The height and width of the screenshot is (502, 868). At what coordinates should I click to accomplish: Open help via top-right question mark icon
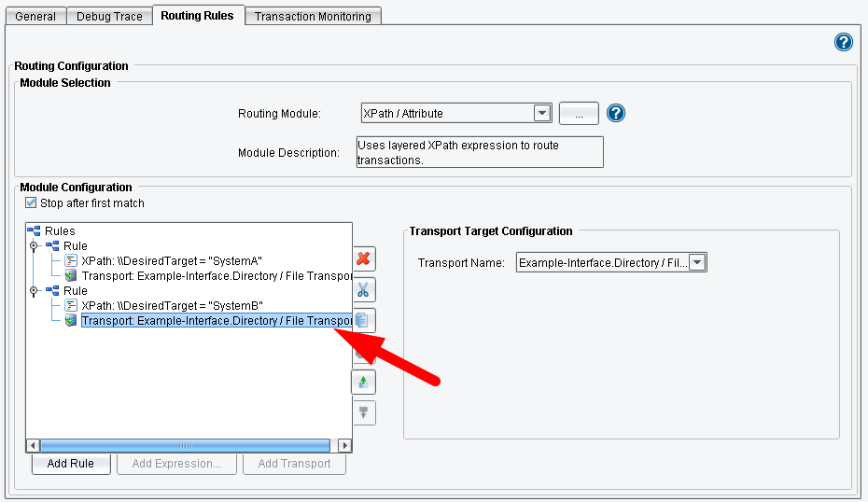844,42
